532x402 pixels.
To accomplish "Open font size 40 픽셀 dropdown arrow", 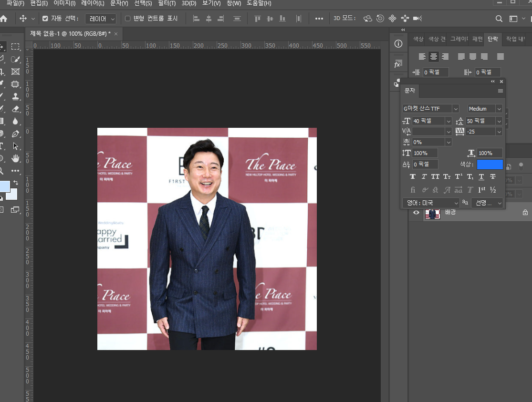I will coord(449,121).
